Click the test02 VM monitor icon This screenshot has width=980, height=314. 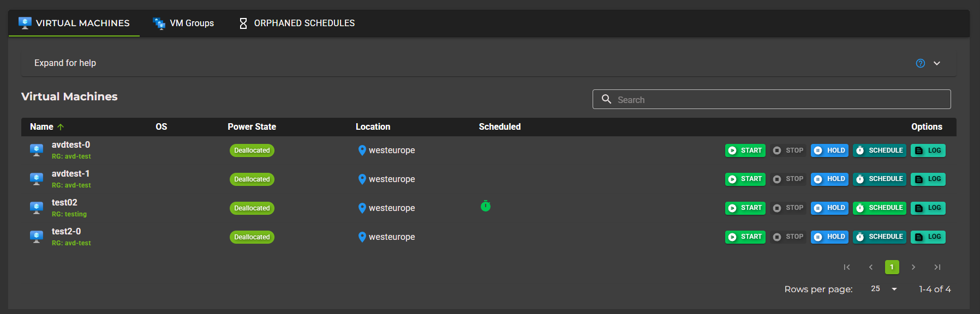coord(37,208)
